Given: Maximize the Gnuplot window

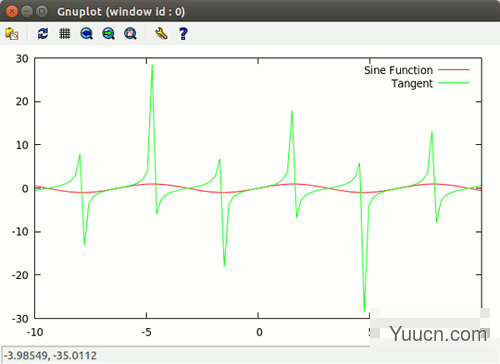Looking at the screenshot, I should click(41, 11).
